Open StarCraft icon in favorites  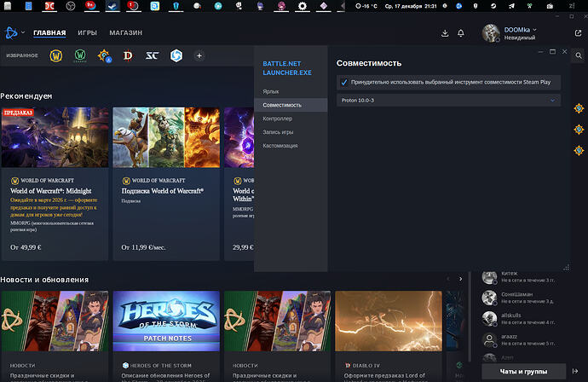(x=153, y=55)
